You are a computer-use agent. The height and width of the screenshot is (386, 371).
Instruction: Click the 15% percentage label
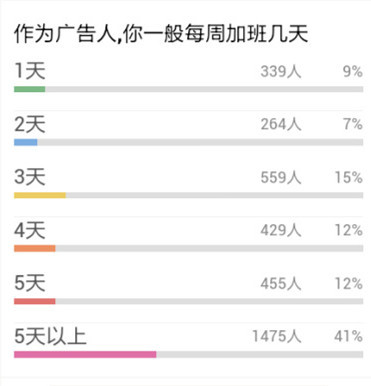pos(348,177)
